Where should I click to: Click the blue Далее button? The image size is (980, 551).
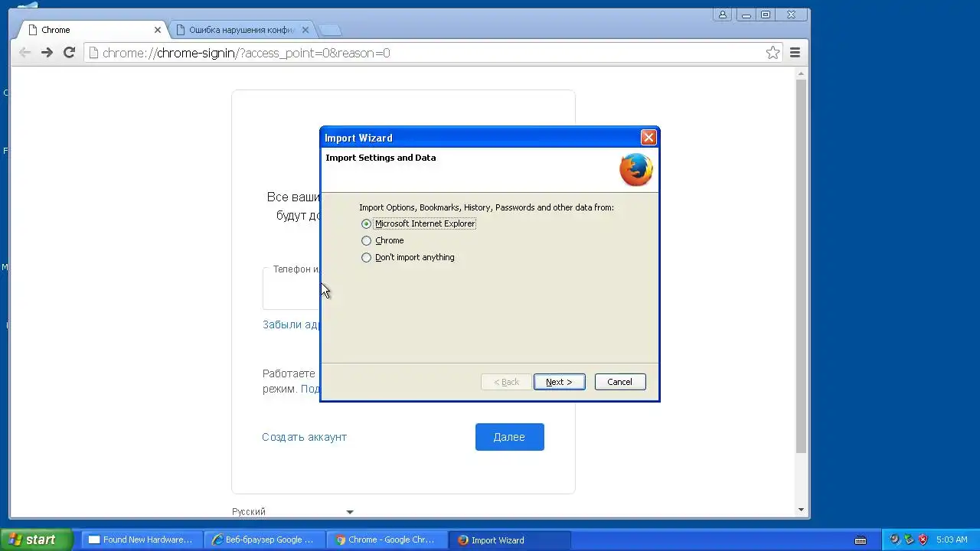[509, 437]
